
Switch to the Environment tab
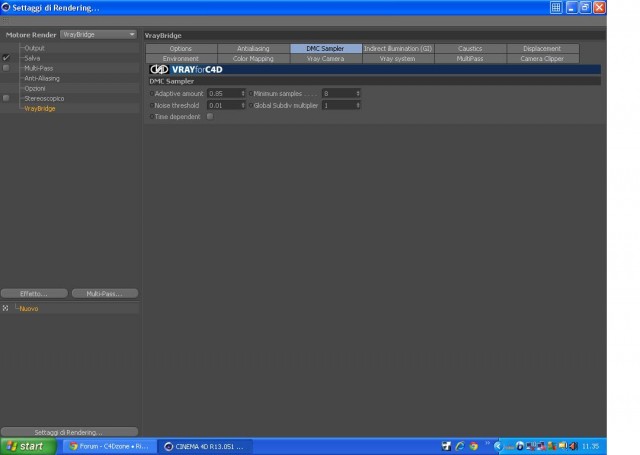tap(181, 59)
